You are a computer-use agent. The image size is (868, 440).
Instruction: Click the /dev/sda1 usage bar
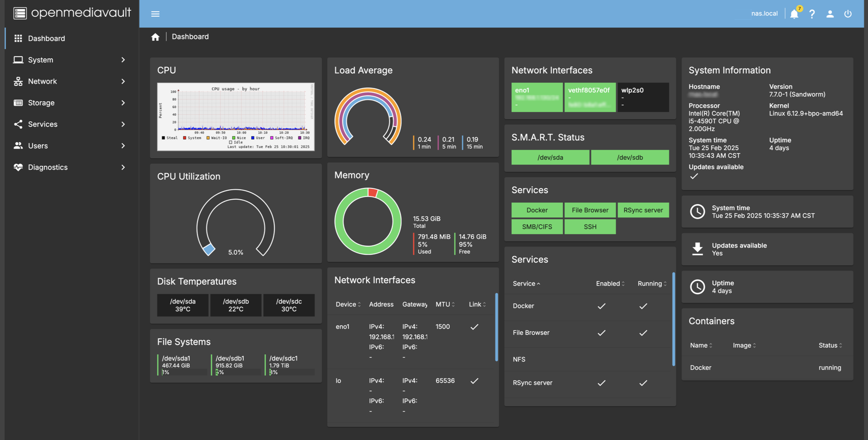pos(184,372)
